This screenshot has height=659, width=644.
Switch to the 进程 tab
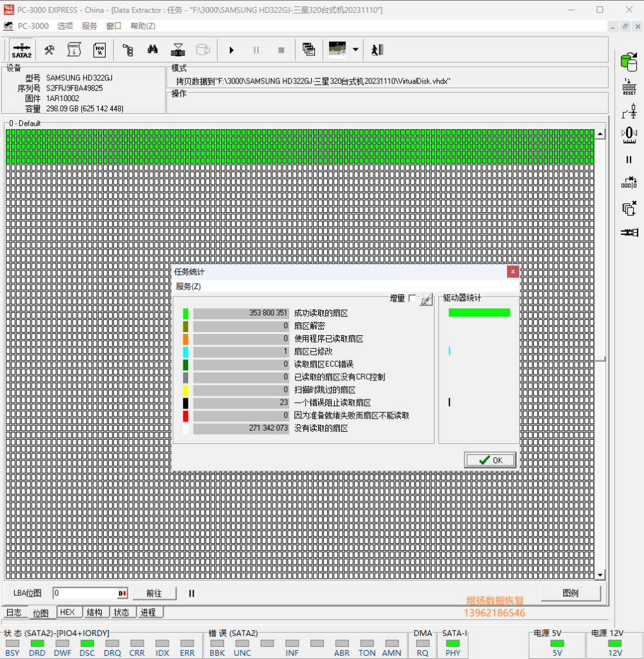[x=149, y=613]
